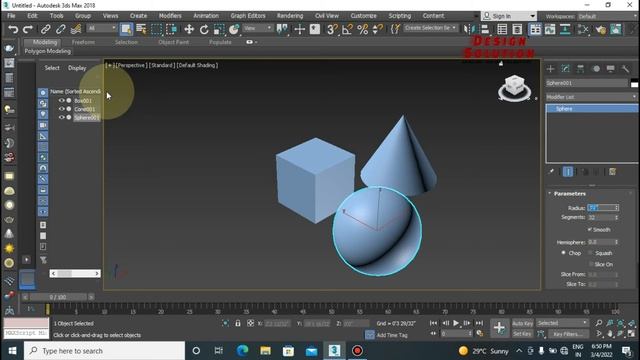This screenshot has height=360, width=640.
Task: Toggle the Angle Snap icon
Action: (x=347, y=29)
